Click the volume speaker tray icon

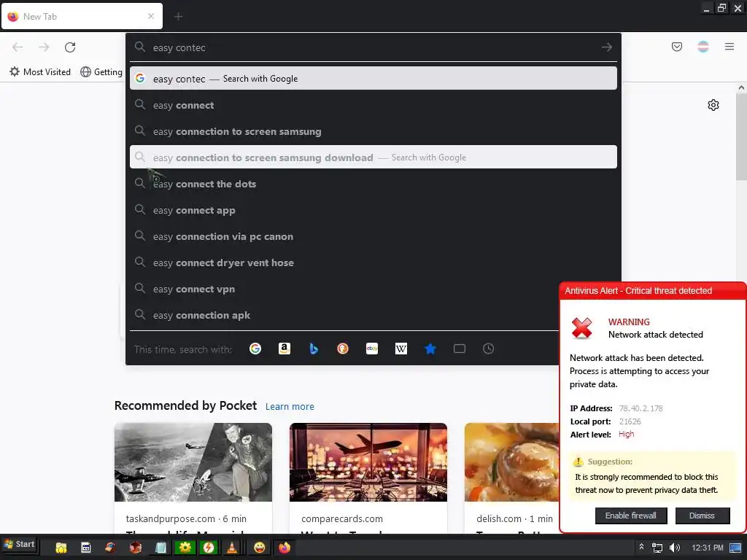point(675,548)
